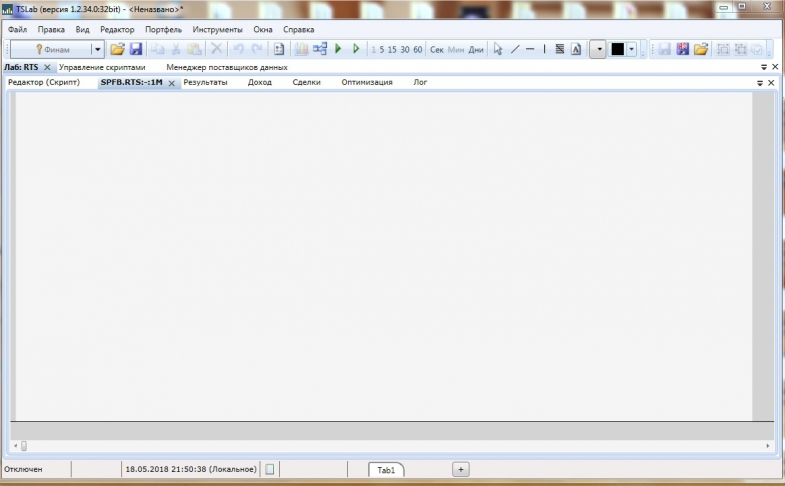This screenshot has height=486, width=785.
Task: Open dropdown arrow beside black color swatch
Action: tap(631, 49)
